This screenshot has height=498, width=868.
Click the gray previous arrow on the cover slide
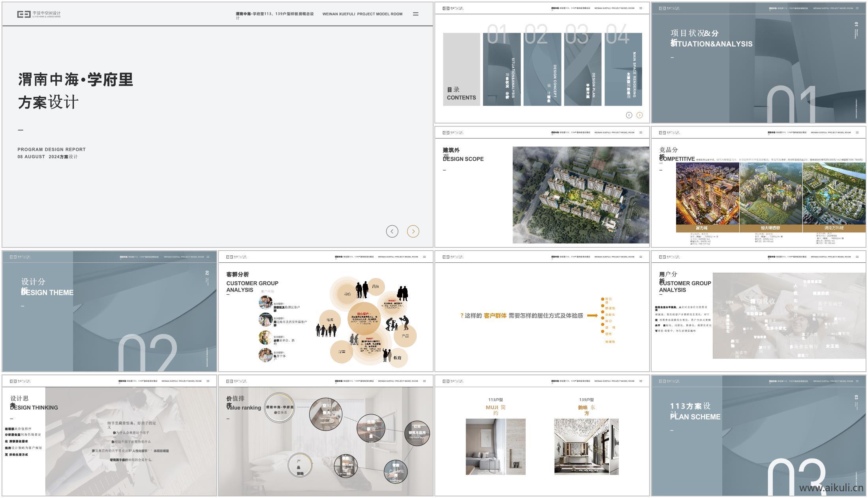point(392,231)
